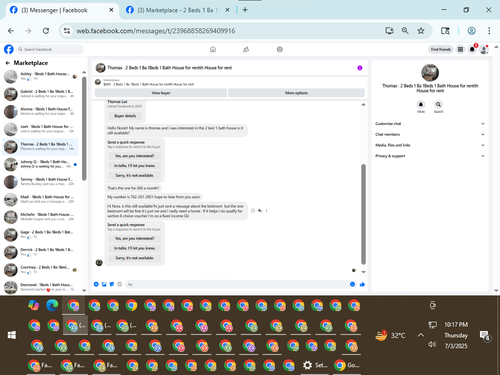Viewport: 500px width, 375px height.
Task: Switch to the Messenger browser tab
Action: click(62, 10)
